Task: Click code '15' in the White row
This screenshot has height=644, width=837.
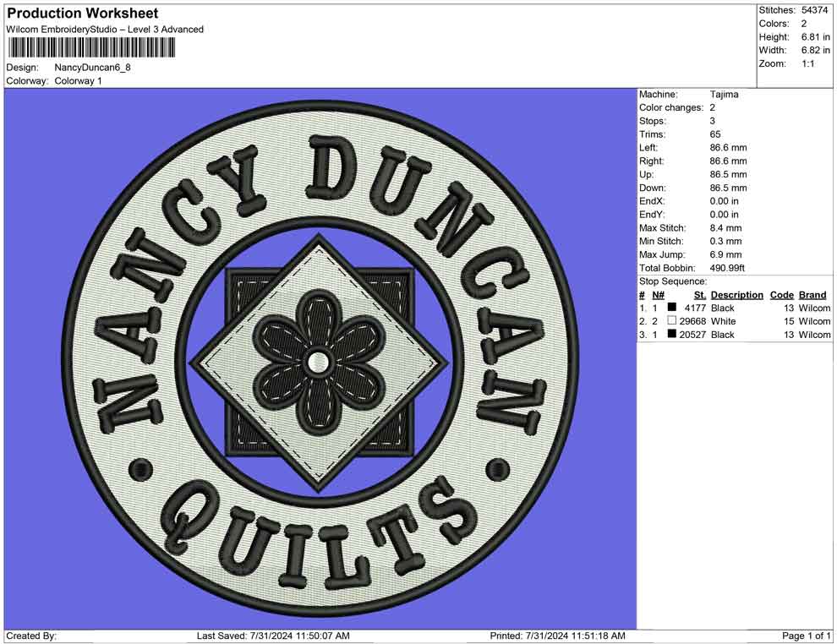Action: [789, 321]
